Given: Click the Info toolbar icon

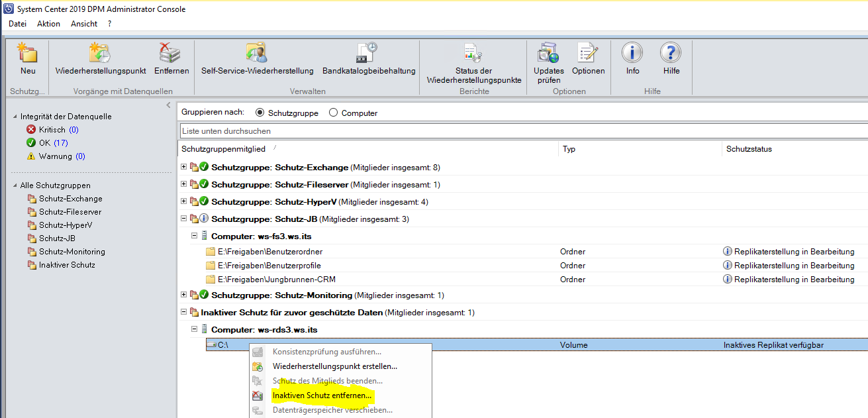Looking at the screenshot, I should [x=632, y=53].
